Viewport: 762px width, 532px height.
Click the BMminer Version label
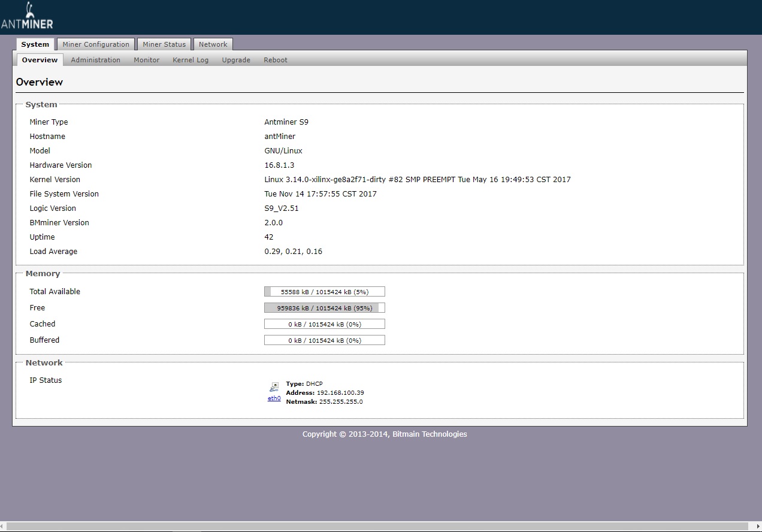(x=59, y=223)
